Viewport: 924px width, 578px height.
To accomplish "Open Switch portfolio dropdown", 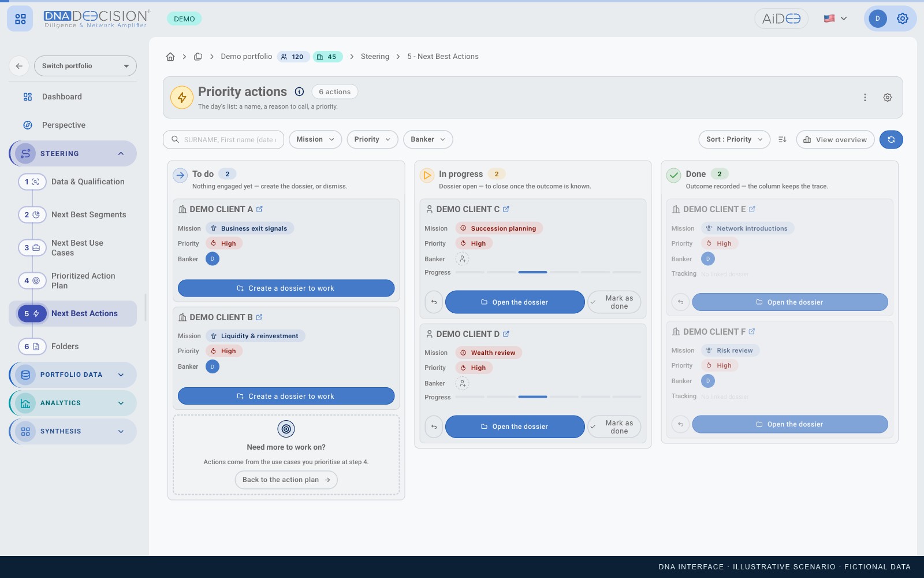I will coord(85,66).
